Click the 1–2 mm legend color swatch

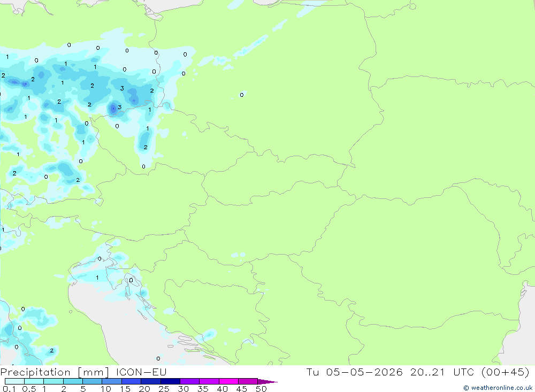(x=53, y=381)
